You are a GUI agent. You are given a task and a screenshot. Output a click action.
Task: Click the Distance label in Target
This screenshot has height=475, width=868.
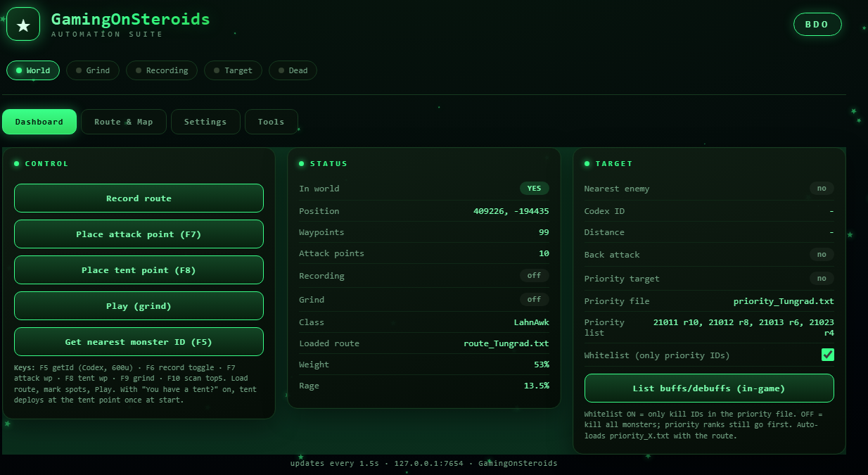coord(604,232)
